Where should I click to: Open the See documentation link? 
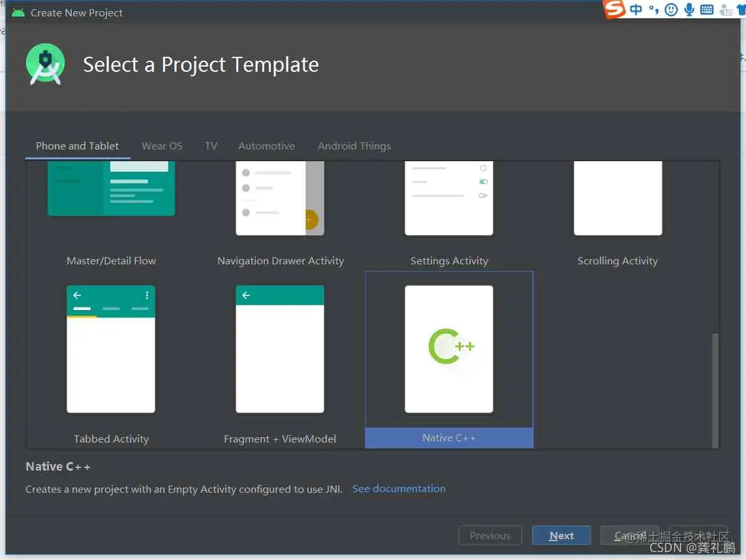399,489
